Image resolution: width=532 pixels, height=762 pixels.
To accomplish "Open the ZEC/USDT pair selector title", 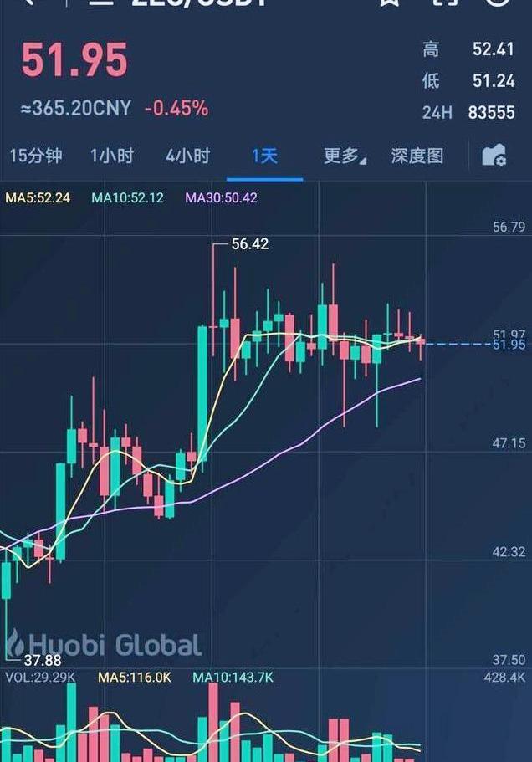I will click(x=198, y=3).
